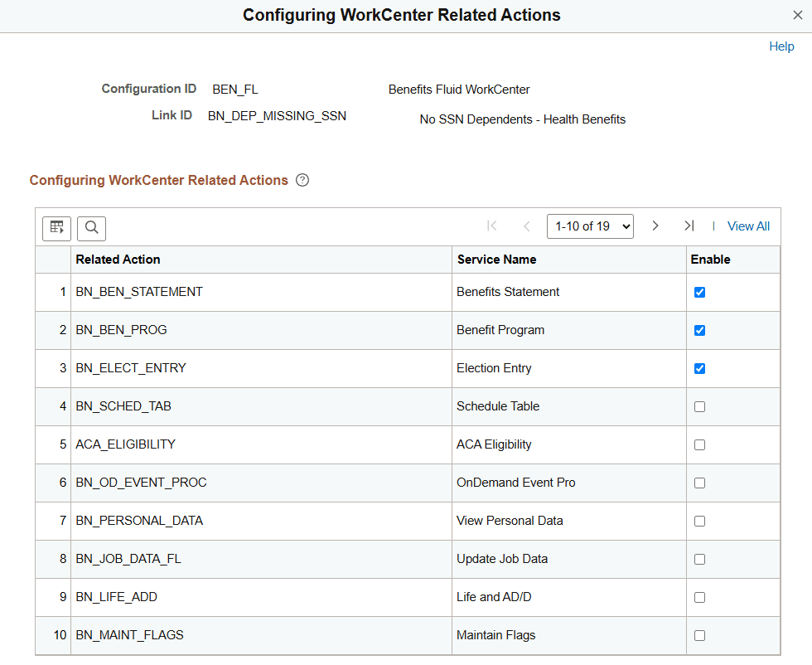Disable the Benefit Program related action

click(699, 330)
